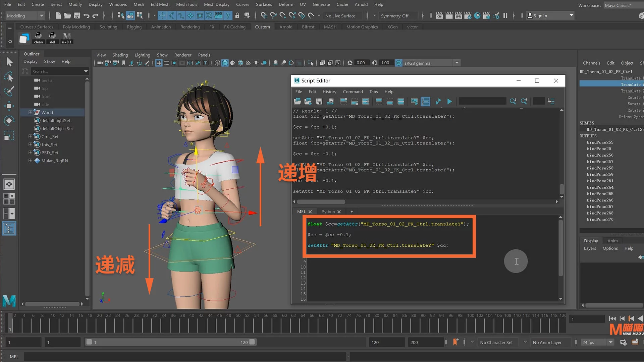Click Load Script icon in Script Editor

coord(297,101)
